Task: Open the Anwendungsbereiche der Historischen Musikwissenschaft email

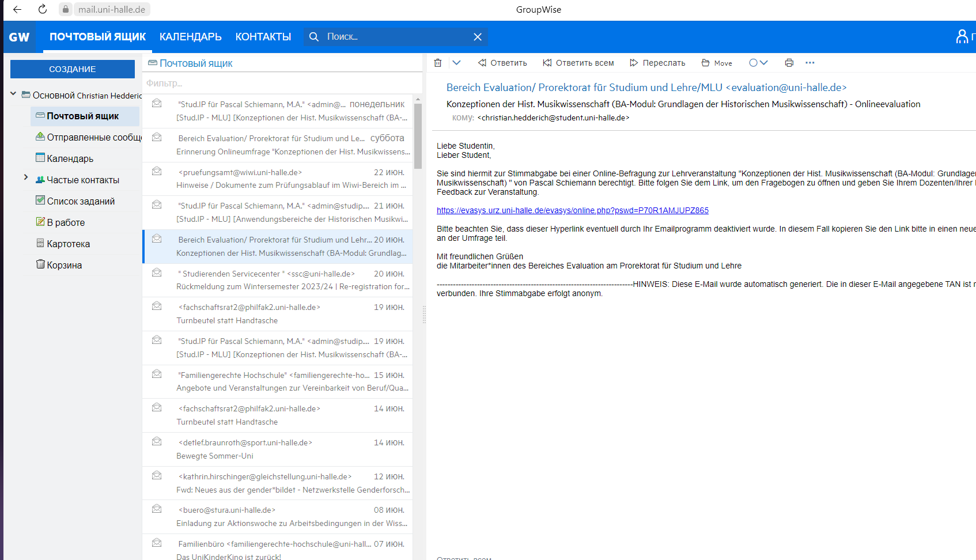Action: pos(277,213)
